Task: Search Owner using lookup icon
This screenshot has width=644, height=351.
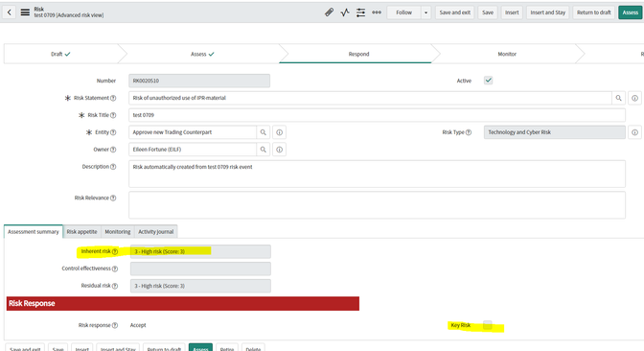Action: pyautogui.click(x=263, y=150)
